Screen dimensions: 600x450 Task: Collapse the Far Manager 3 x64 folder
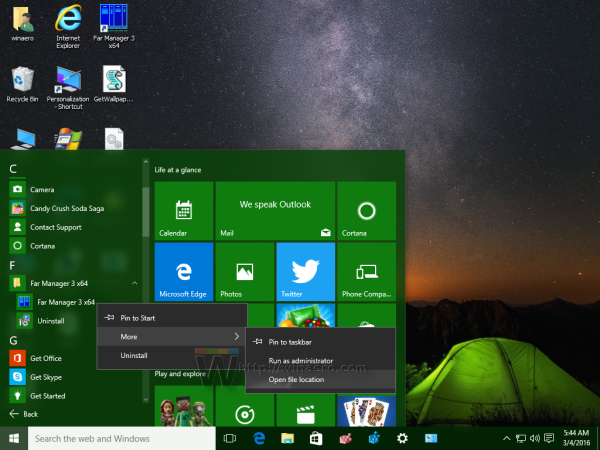coord(135,283)
